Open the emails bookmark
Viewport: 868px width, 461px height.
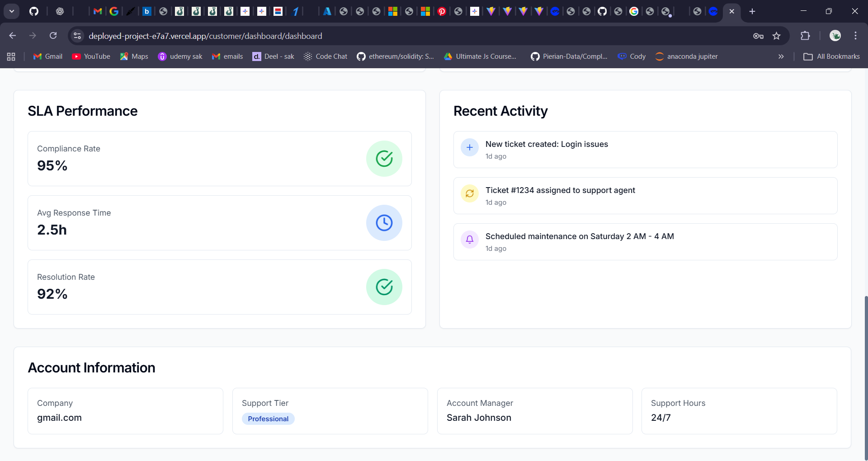click(x=227, y=56)
